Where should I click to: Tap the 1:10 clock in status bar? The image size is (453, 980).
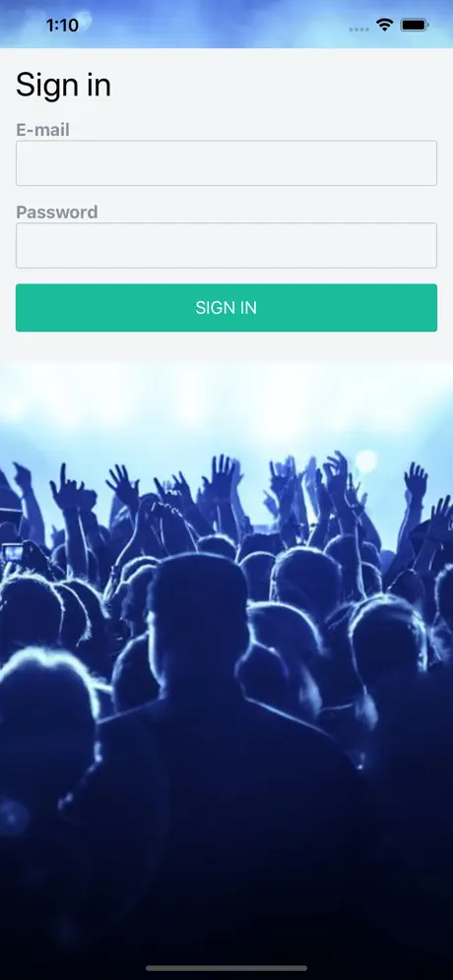click(x=62, y=25)
